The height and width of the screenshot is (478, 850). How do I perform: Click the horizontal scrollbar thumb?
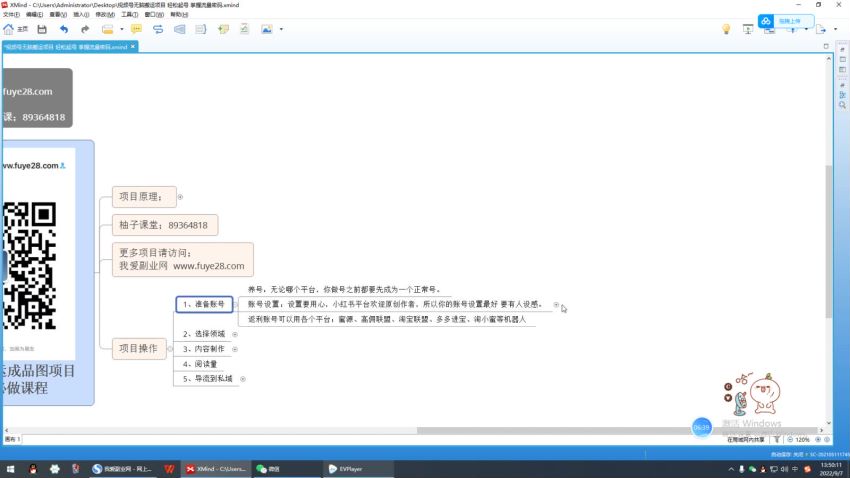point(617,431)
